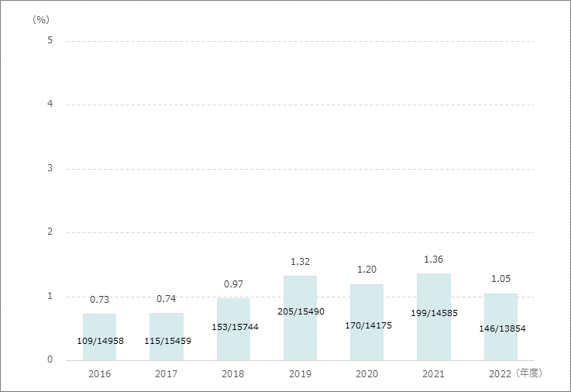Click the 2019 bar showing 205/15490
The image size is (571, 392).
(x=300, y=318)
